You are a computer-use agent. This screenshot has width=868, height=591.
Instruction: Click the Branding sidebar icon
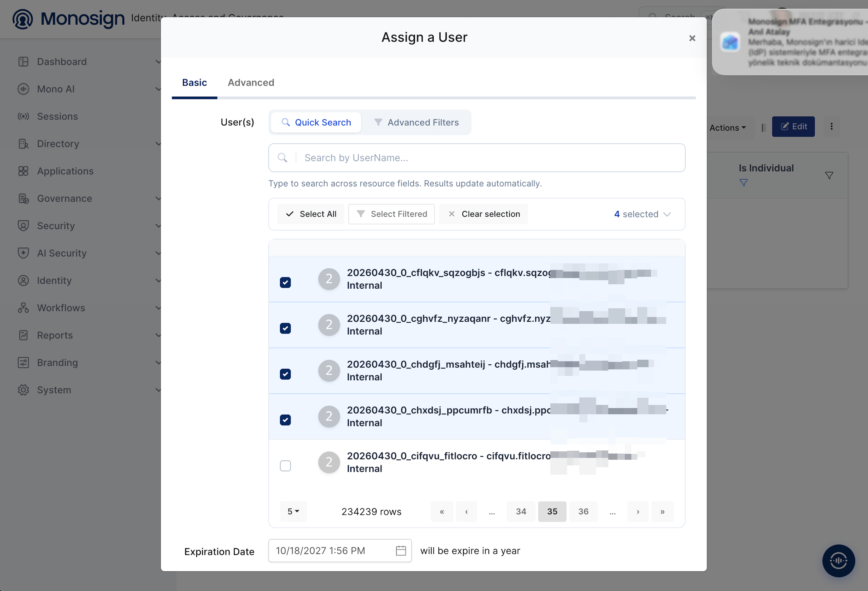coord(23,362)
